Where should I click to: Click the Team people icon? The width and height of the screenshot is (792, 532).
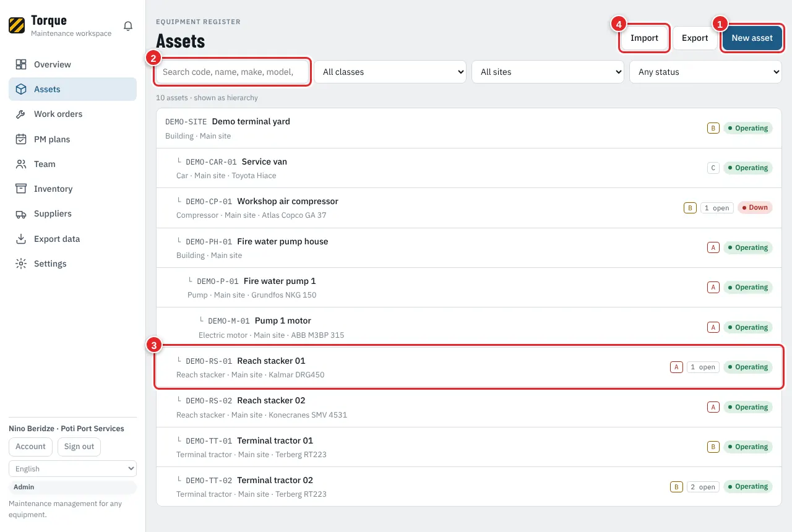point(21,164)
